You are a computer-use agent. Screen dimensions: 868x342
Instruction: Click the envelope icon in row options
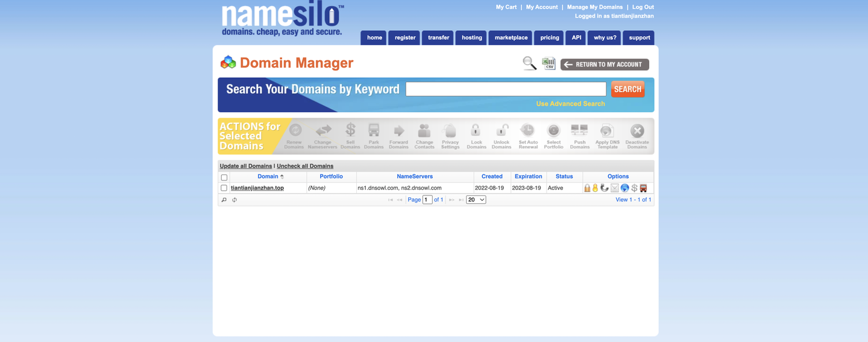pos(615,188)
